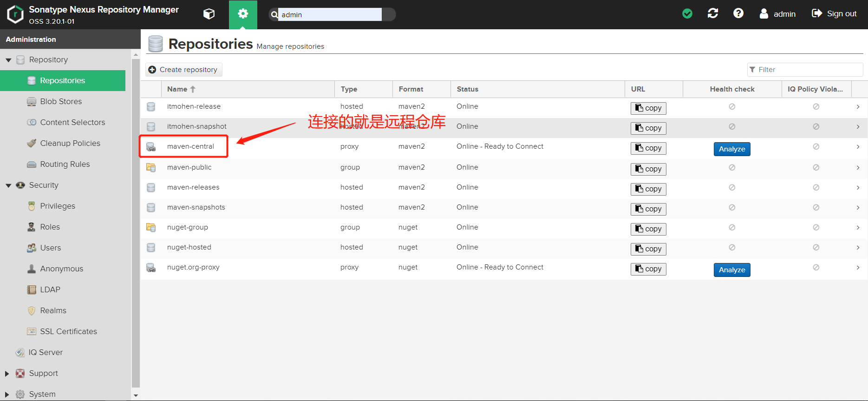Analyze health of maven-central repository
The image size is (868, 401).
coord(732,149)
